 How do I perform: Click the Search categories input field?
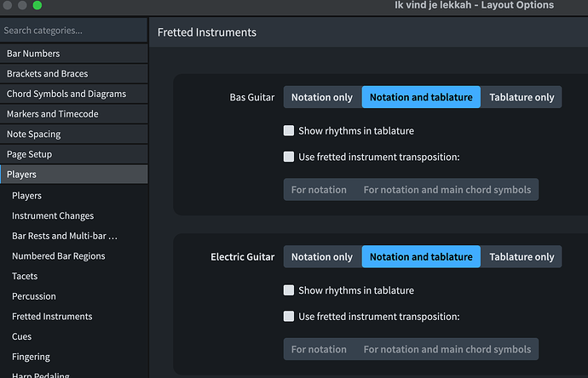pyautogui.click(x=73, y=31)
